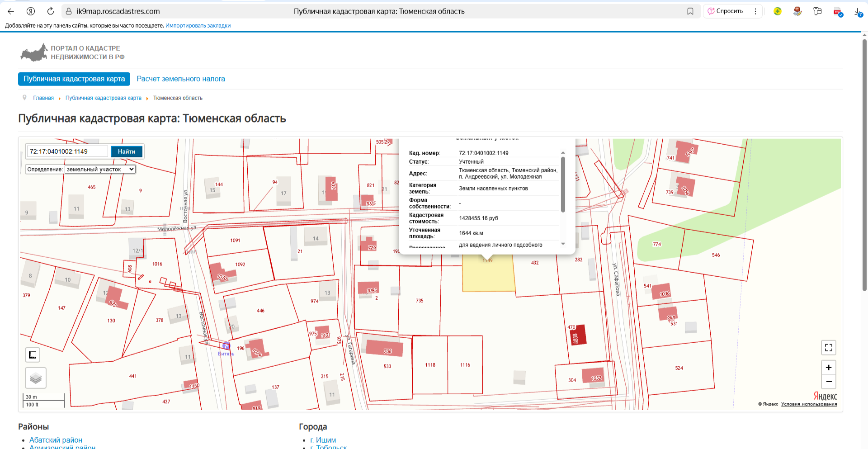
Task: Open the tabs and collections icon in the toolbar
Action: 817,11
